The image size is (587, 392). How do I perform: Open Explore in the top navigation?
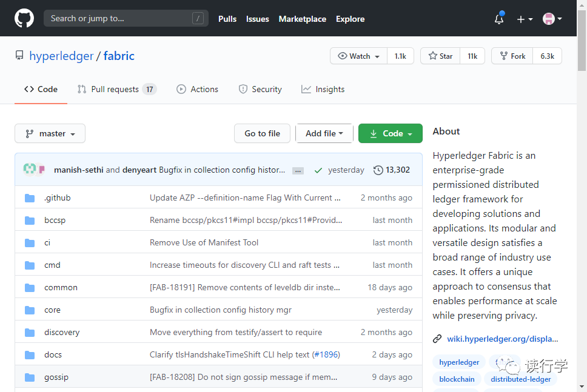[x=350, y=19]
